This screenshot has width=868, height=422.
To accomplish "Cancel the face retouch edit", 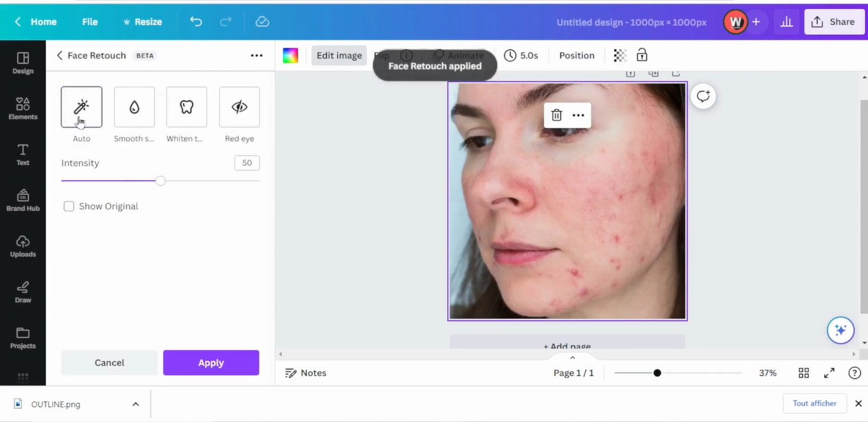I will [x=109, y=362].
